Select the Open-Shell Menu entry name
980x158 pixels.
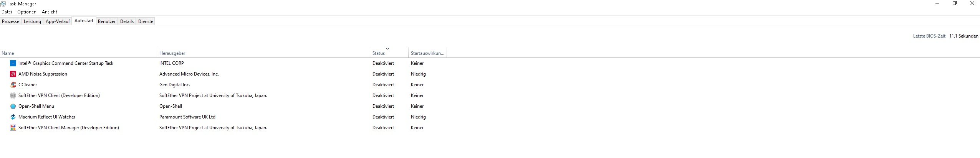[x=36, y=106]
